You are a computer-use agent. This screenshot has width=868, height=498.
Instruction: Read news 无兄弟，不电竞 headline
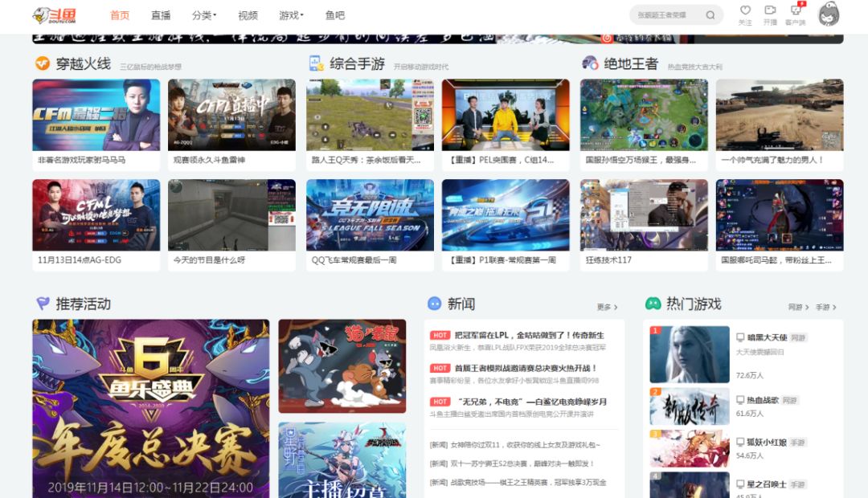pos(531,402)
